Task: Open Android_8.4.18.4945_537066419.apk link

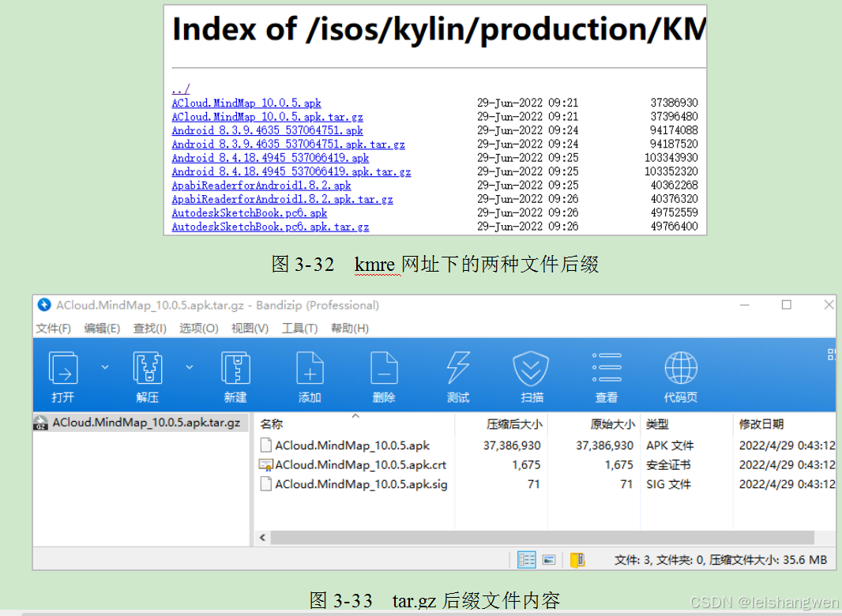Action: [271, 158]
